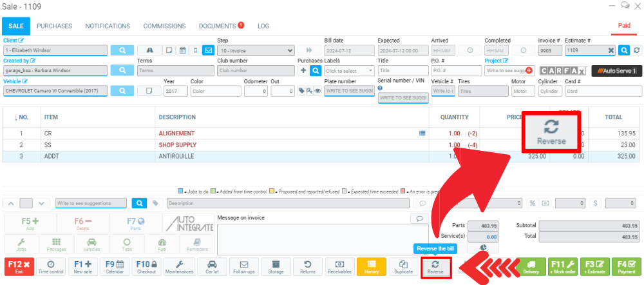Image resolution: width=644 pixels, height=285 pixels.
Task: Search for a client with magnifier
Action: coord(122,50)
